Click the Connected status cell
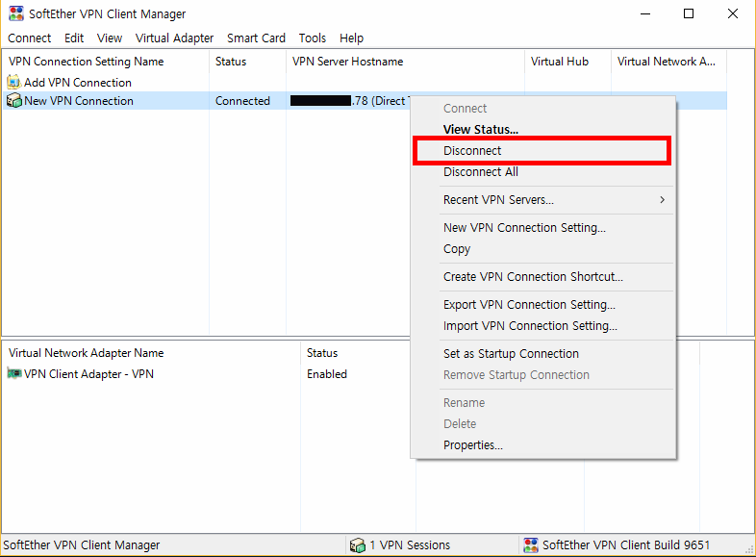756x557 pixels. [242, 101]
